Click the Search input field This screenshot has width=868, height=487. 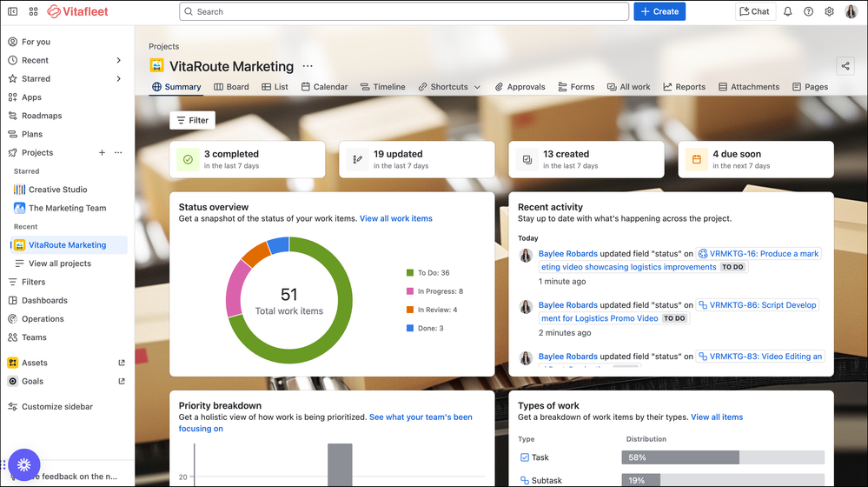pos(404,11)
